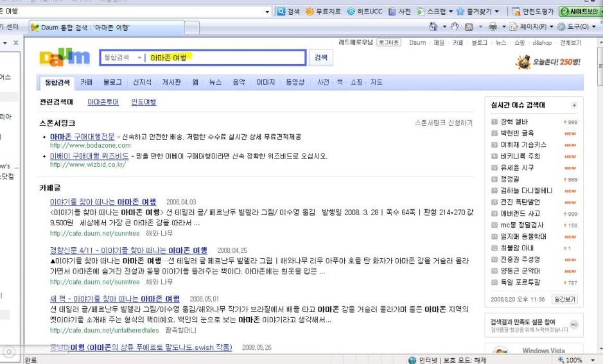The width and height of the screenshot is (603, 364).
Task: Open the 통합검색 search-type dropdown
Action: tap(123, 58)
